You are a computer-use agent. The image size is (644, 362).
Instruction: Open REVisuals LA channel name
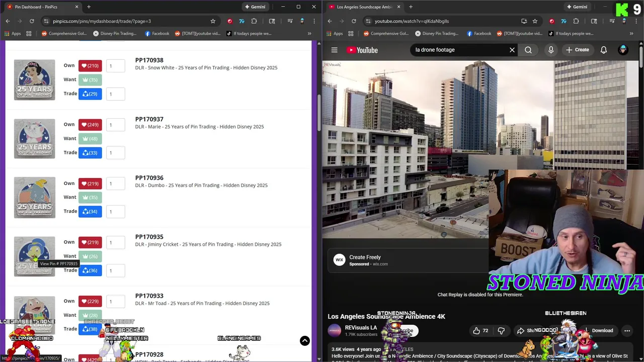click(x=361, y=327)
